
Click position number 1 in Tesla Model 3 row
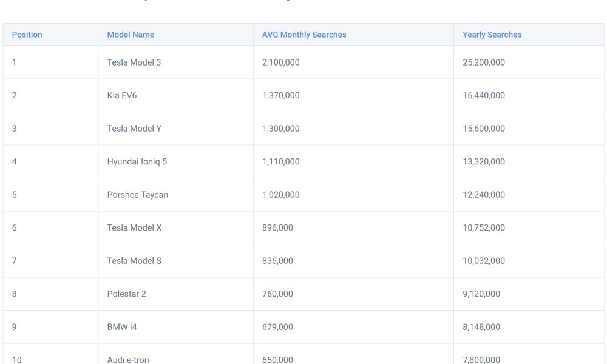(15, 62)
